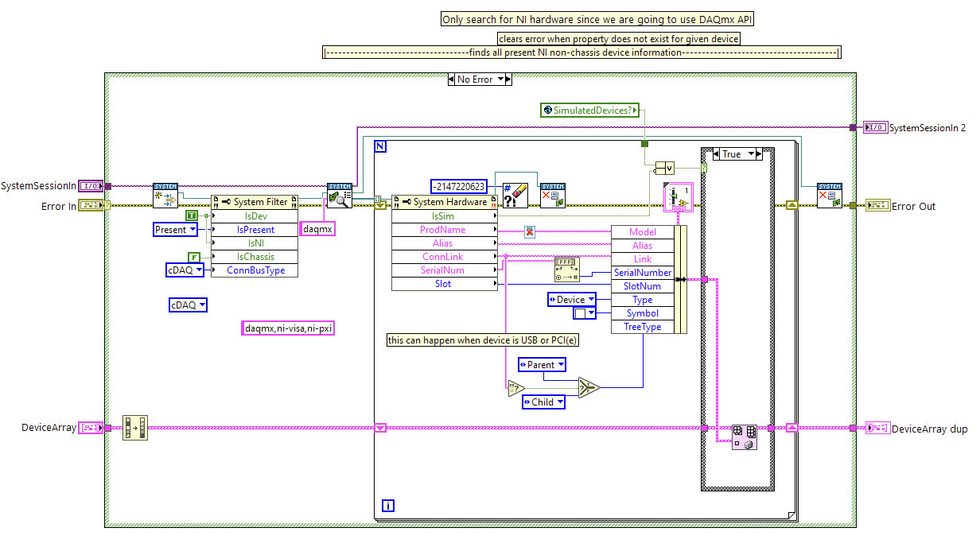Click the SimulatedDevices? global boolean
The height and width of the screenshot is (559, 980).
(x=589, y=111)
